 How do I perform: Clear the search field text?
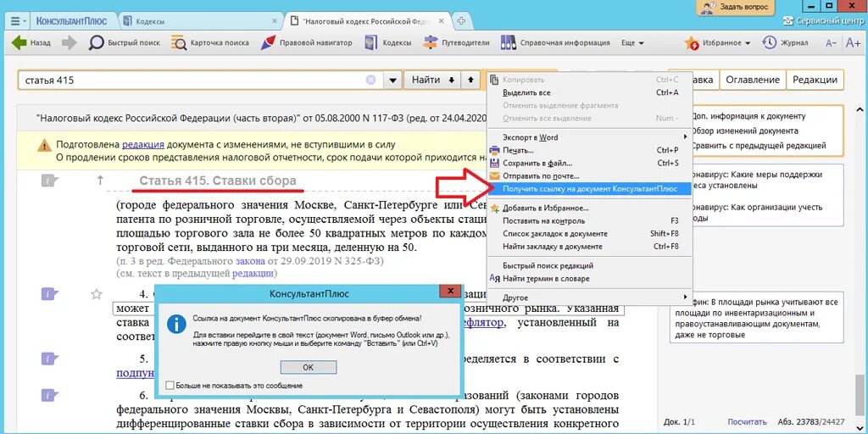(x=371, y=81)
